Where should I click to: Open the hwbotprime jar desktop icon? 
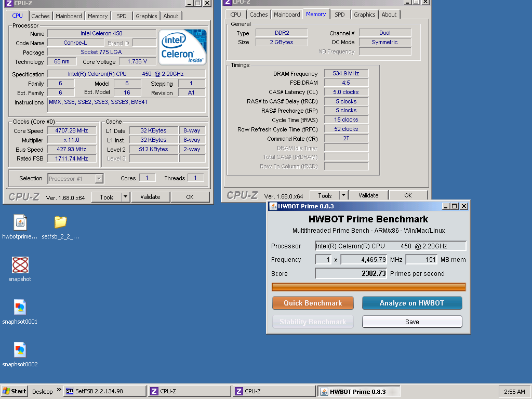[20, 222]
